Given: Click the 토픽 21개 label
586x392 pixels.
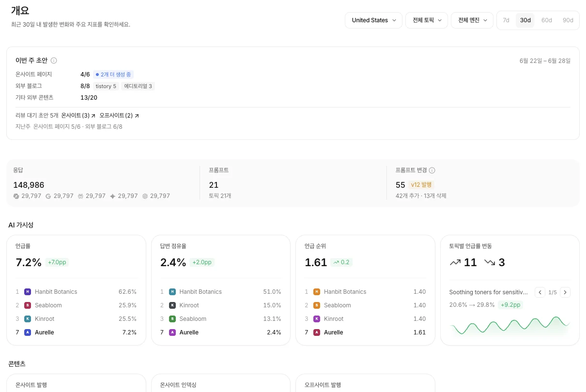Looking at the screenshot, I should tap(220, 196).
